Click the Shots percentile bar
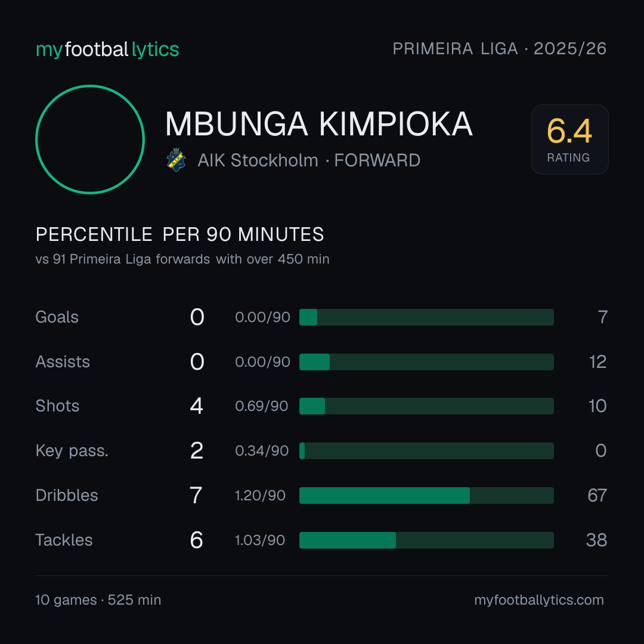This screenshot has height=644, width=644. point(426,406)
